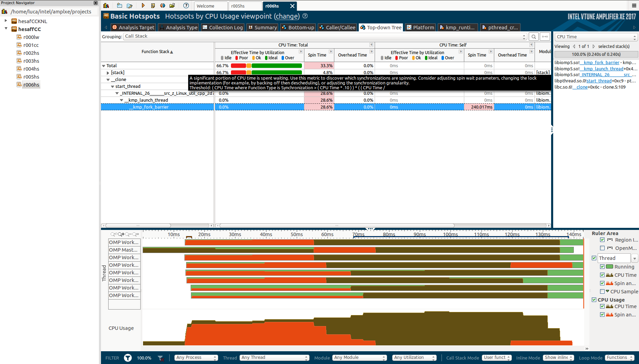Open the Platform tab

[420, 28]
